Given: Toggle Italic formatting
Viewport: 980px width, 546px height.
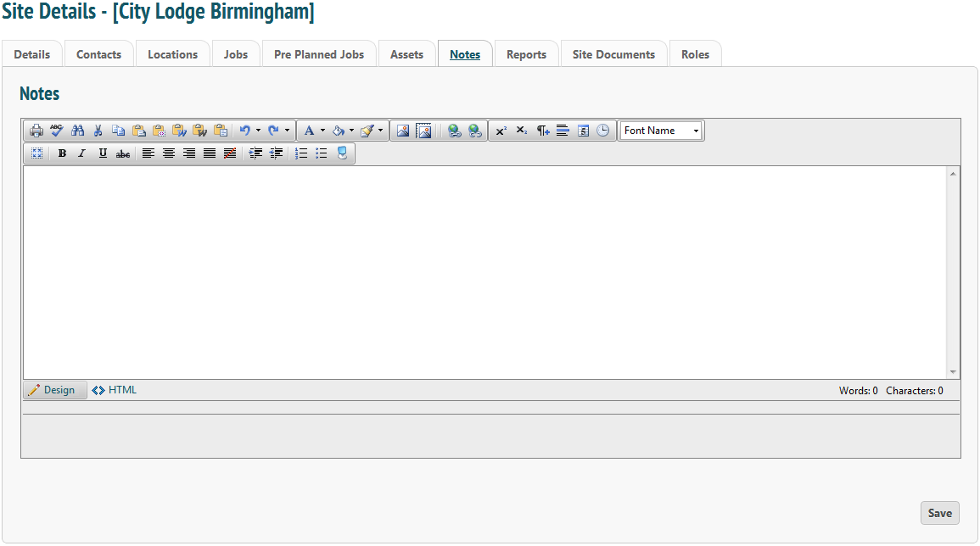Looking at the screenshot, I should 81,153.
